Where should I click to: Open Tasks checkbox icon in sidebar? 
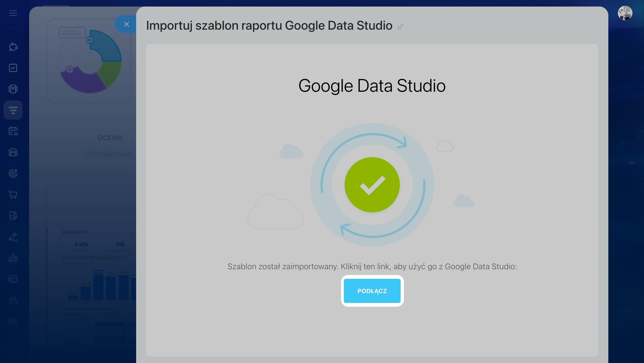[13, 68]
